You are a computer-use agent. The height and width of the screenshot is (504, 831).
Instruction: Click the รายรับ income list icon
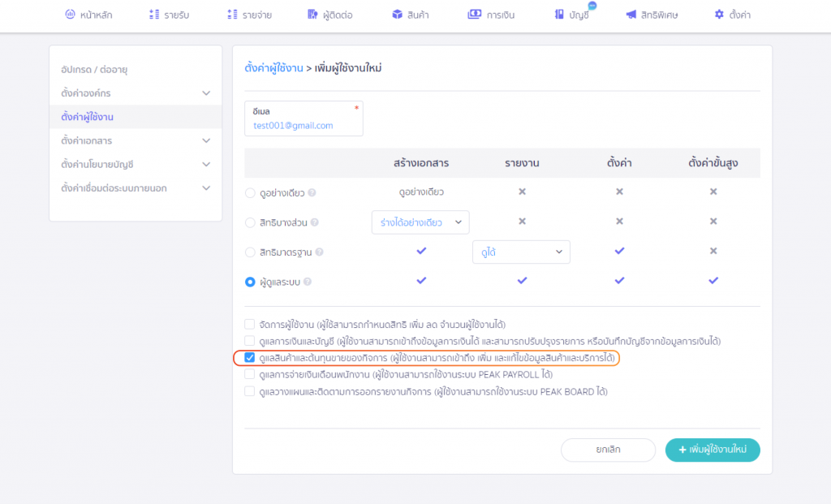click(154, 15)
